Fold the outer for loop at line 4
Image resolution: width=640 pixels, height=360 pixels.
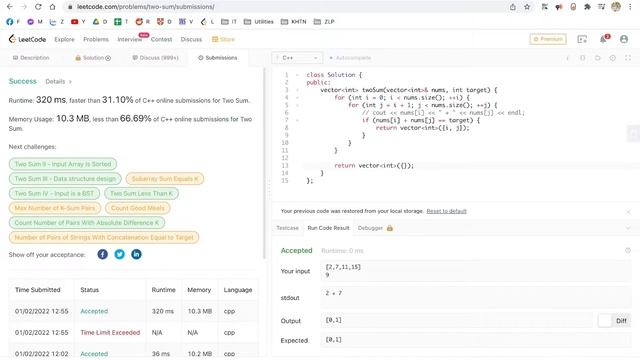298,98
